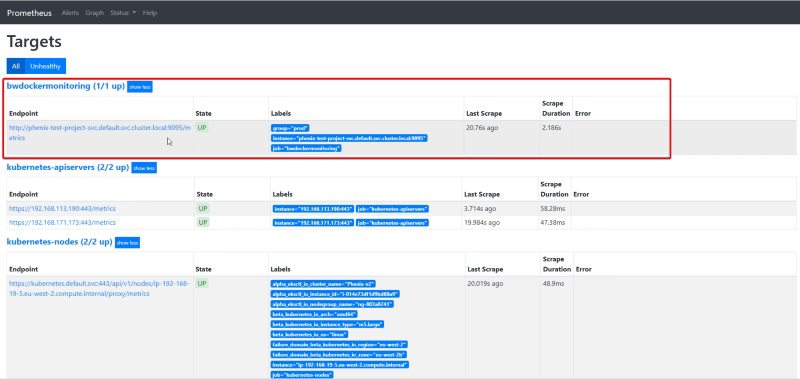This screenshot has width=800, height=379.
Task: Click job="kubernetes-apiservers" label in the 192.168.113.190 row
Action: click(392, 209)
